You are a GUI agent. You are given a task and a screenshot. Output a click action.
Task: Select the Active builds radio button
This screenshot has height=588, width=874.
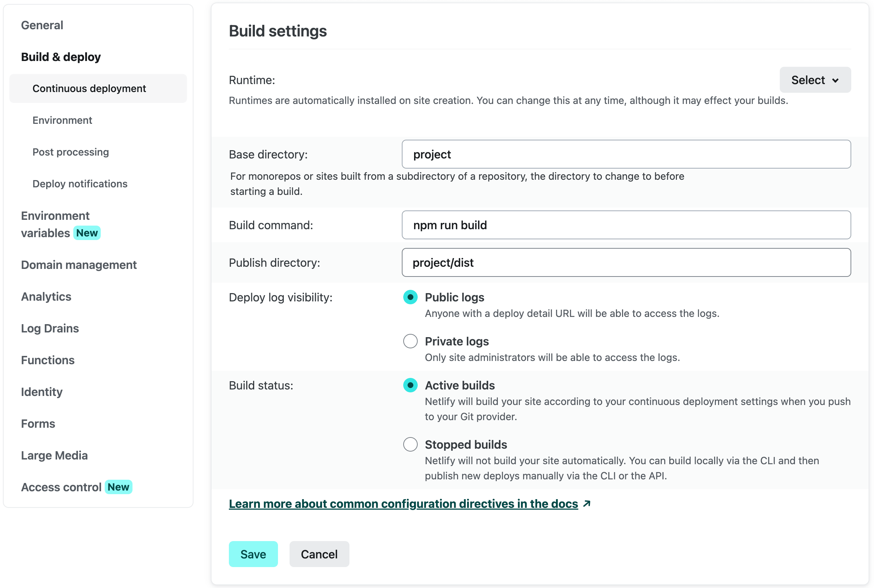point(410,385)
